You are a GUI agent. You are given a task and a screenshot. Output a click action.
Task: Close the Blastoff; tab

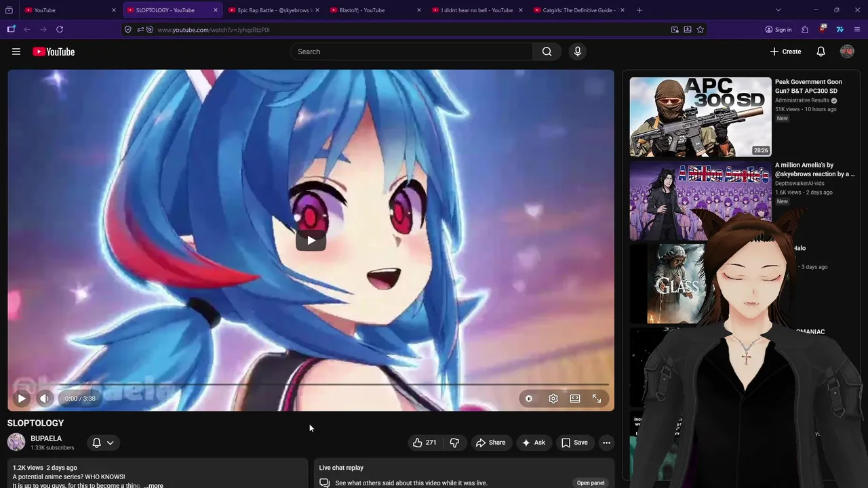click(419, 10)
